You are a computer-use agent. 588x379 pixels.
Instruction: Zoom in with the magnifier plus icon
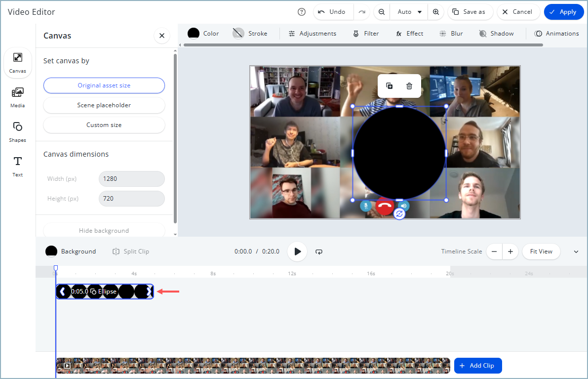tap(436, 12)
